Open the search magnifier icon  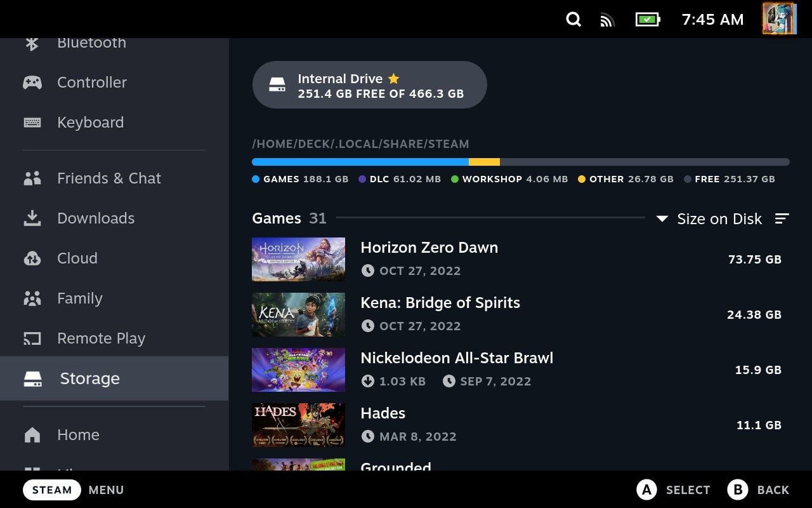(573, 19)
